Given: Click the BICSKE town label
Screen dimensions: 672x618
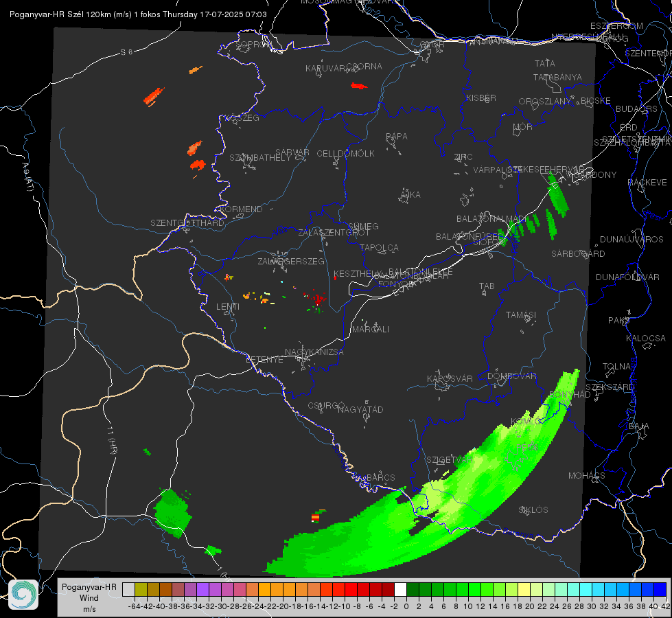Looking at the screenshot, I should pos(596,101).
